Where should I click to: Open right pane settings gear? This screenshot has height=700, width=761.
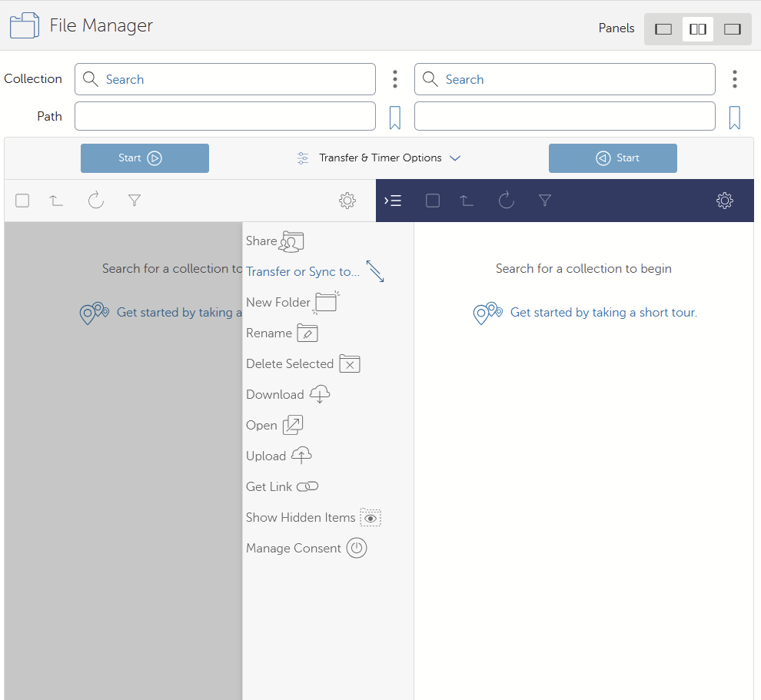pos(724,201)
